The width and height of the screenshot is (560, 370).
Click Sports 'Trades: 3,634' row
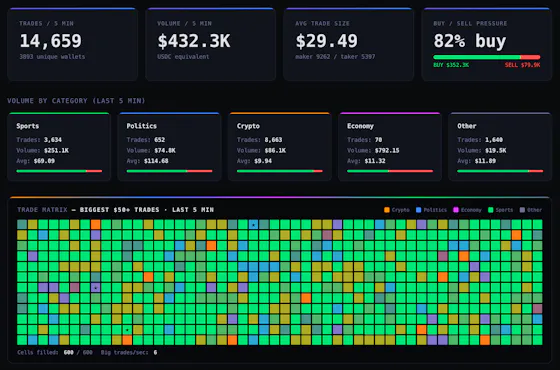[x=39, y=140]
